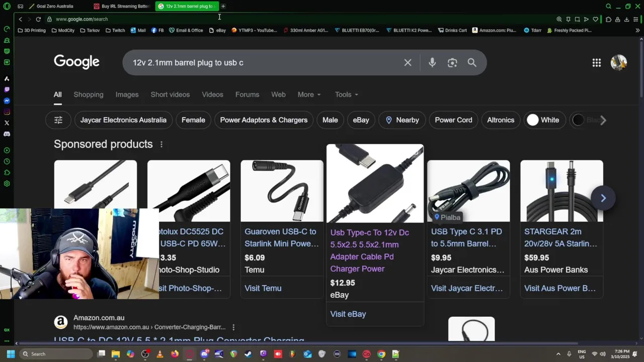
Task: Click the magnifying glass search button
Action: (472, 62)
